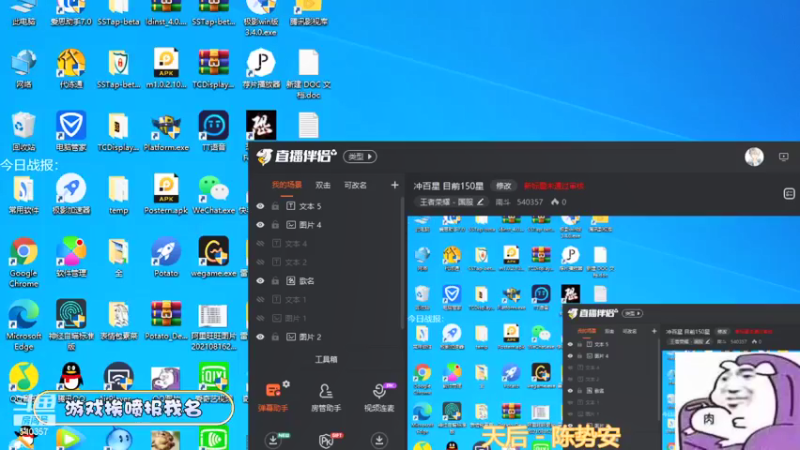The height and width of the screenshot is (450, 800).
Task: Click the download tool without a badge
Action: (x=379, y=440)
